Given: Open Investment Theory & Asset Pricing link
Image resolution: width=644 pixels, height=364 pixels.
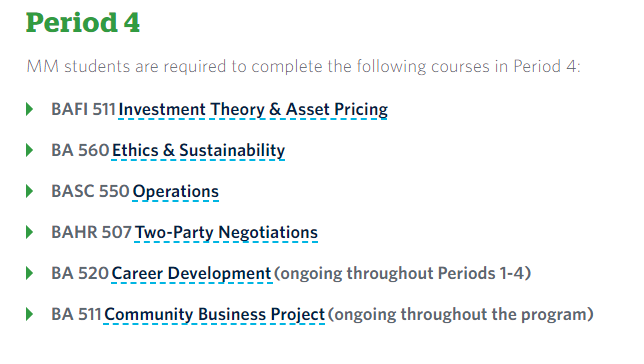Looking at the screenshot, I should click(253, 110).
